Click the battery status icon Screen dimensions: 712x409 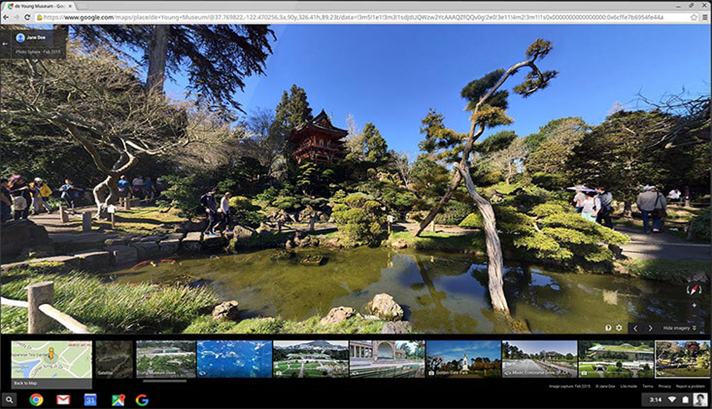click(x=685, y=400)
